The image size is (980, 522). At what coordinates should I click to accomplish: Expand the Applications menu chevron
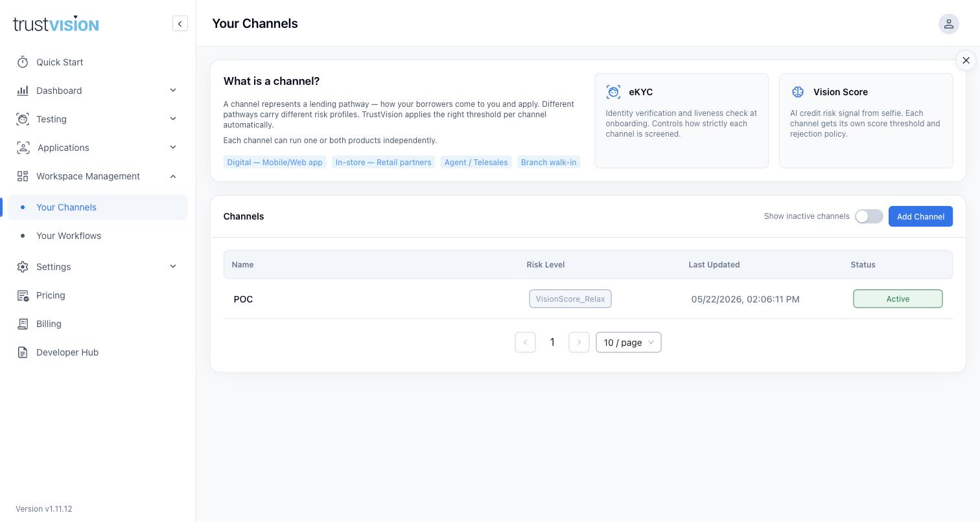pos(173,148)
